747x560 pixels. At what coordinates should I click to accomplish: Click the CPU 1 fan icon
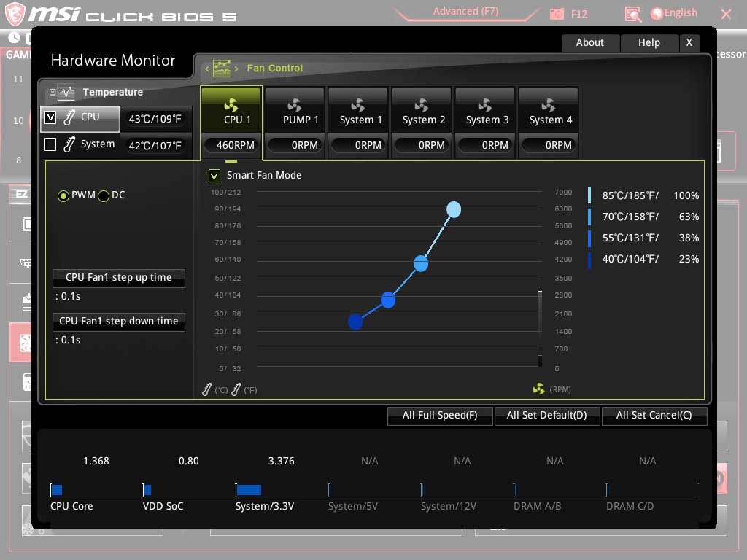click(x=231, y=105)
